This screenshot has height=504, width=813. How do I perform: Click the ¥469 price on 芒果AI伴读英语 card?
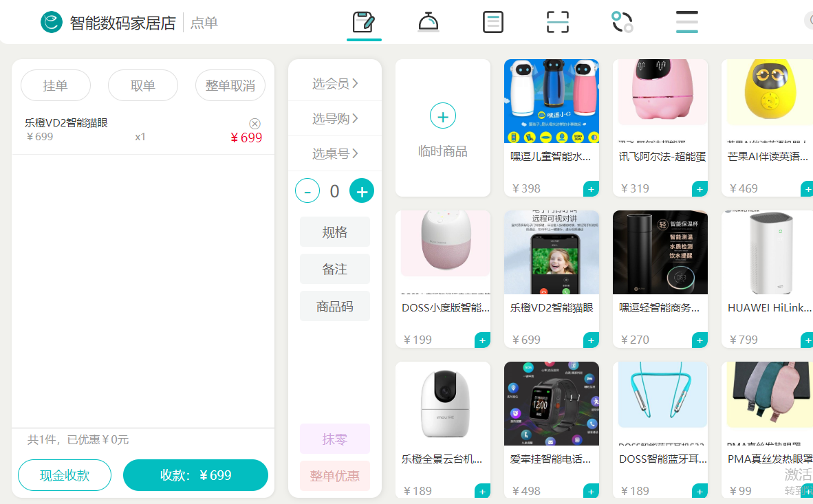coord(744,188)
